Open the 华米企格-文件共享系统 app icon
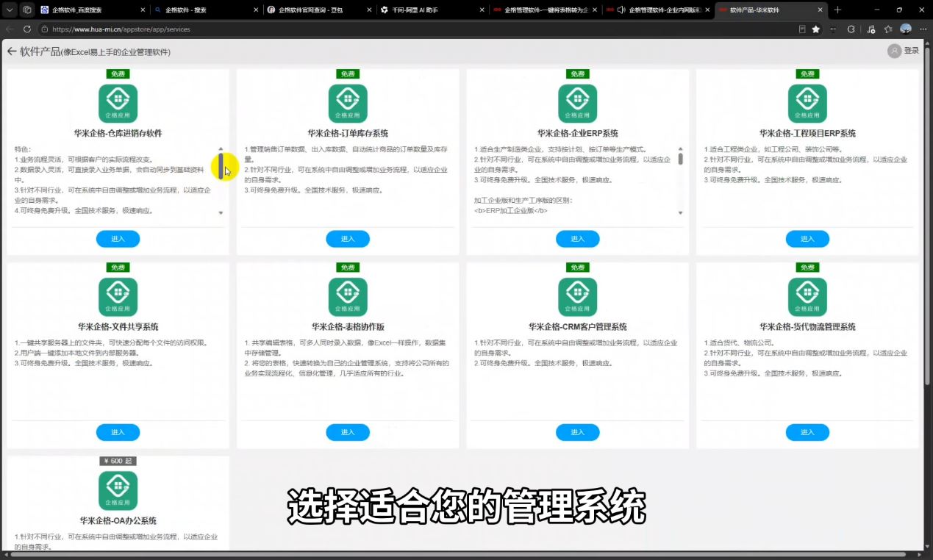This screenshot has width=933, height=560. (x=118, y=297)
